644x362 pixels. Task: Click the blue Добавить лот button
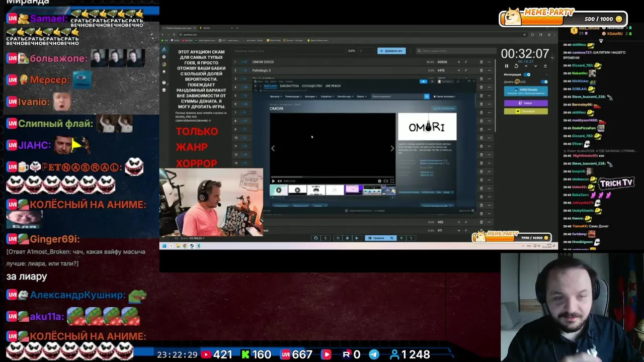point(391,51)
